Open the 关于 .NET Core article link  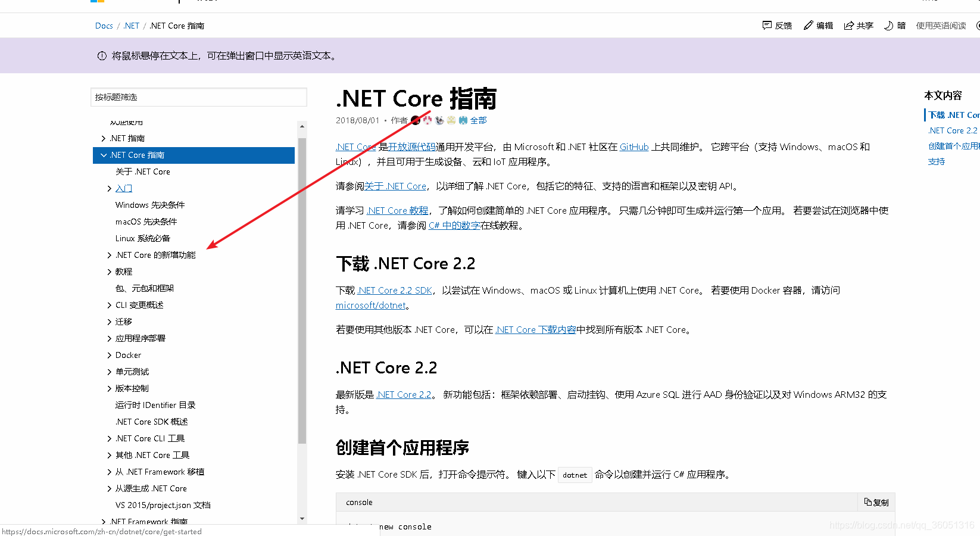(x=395, y=186)
